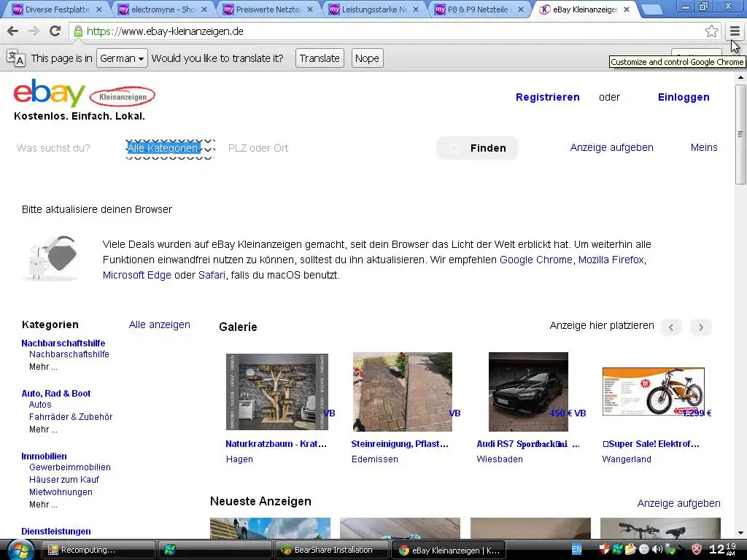Click the eBay Kleinanzeigen logo
Image resolution: width=747 pixels, height=560 pixels.
pos(85,94)
